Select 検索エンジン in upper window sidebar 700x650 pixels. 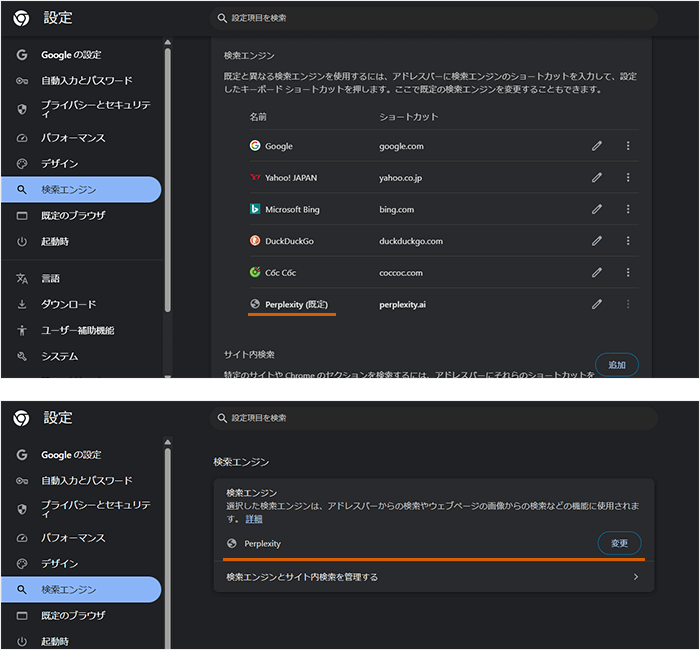tap(81, 190)
